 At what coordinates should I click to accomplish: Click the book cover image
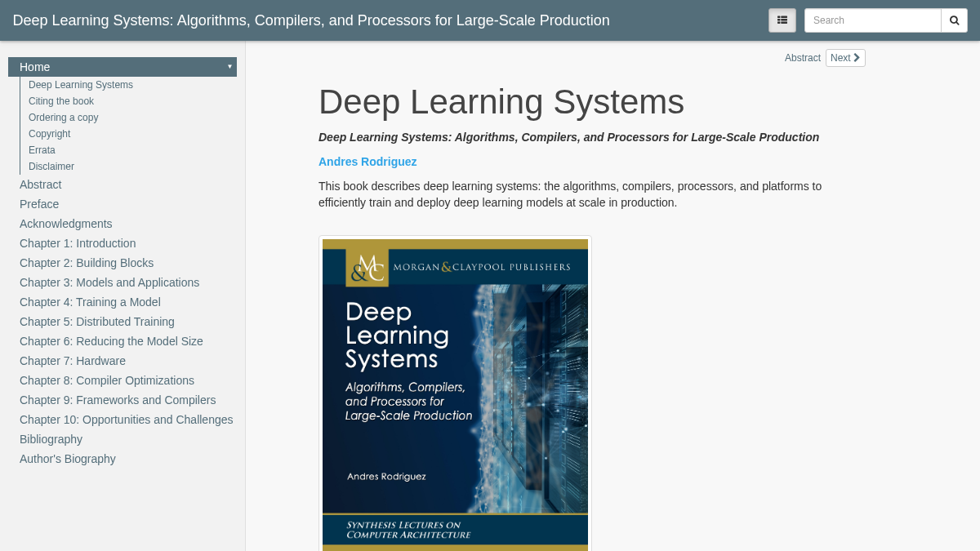coord(455,395)
